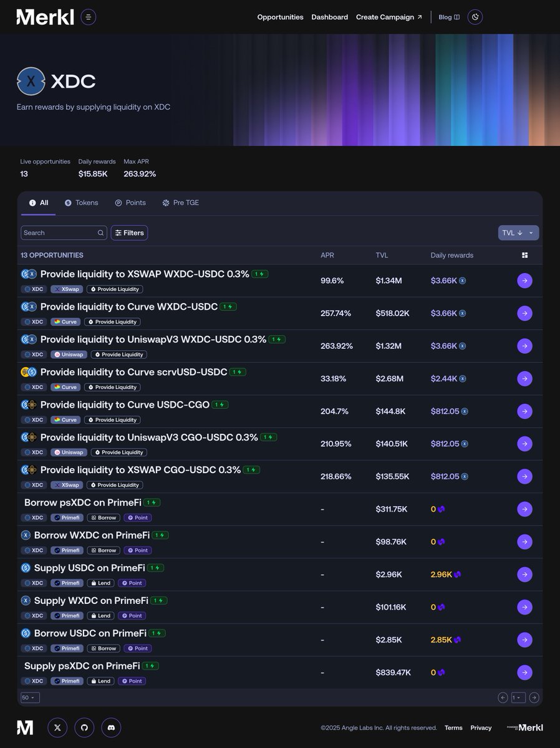Viewport: 560px width, 748px height.
Task: Open Provide liquidity to Curve scrvUSD-USDC title
Action: click(x=134, y=372)
